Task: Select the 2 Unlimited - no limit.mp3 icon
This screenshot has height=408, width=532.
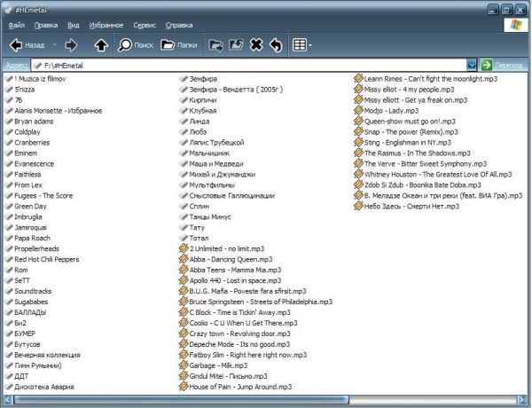Action: click(184, 248)
